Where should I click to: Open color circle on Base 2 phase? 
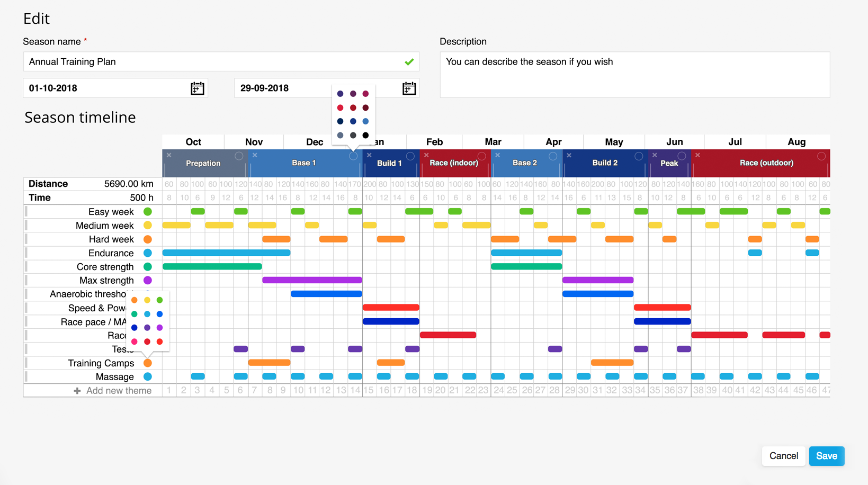click(x=552, y=156)
